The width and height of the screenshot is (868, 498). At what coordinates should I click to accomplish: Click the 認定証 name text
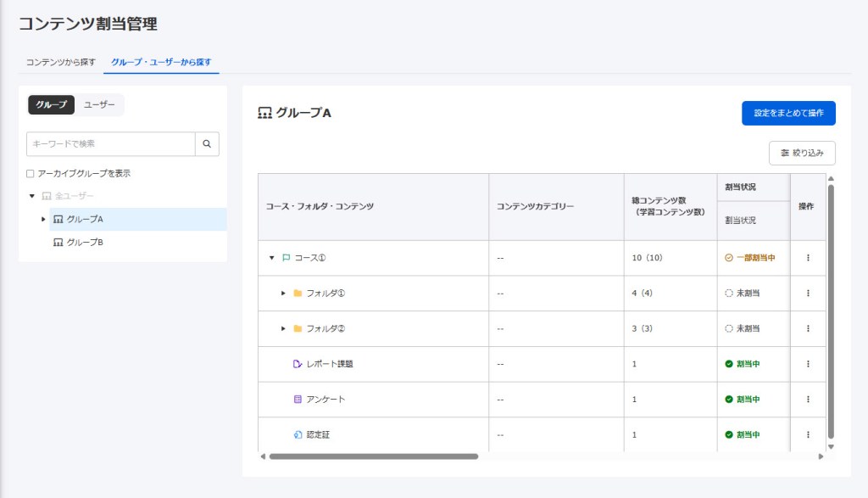coord(318,435)
